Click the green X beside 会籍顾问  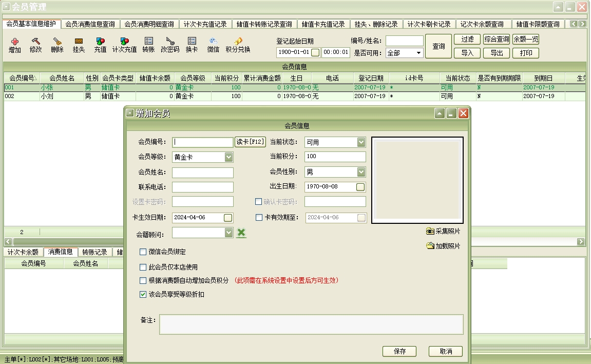click(241, 233)
